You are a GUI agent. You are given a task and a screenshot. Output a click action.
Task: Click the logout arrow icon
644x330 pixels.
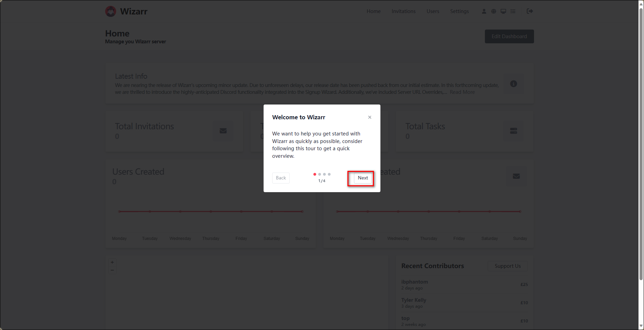pos(530,11)
